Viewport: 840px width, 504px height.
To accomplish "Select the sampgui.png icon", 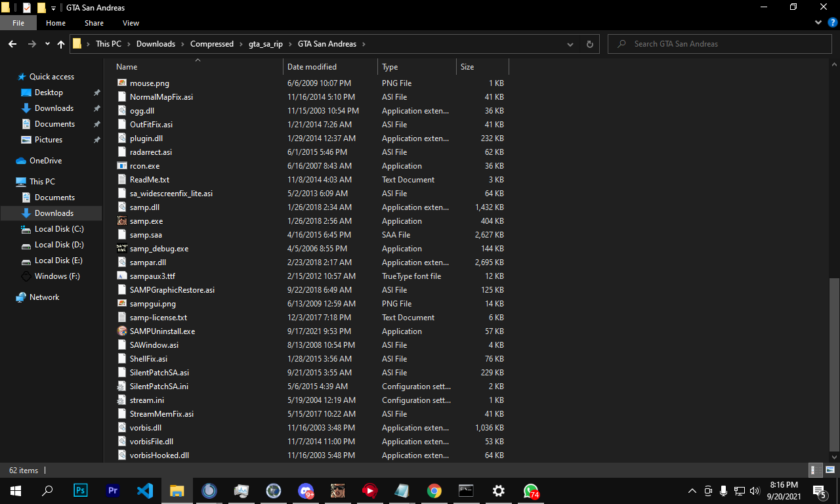I will pos(122,304).
